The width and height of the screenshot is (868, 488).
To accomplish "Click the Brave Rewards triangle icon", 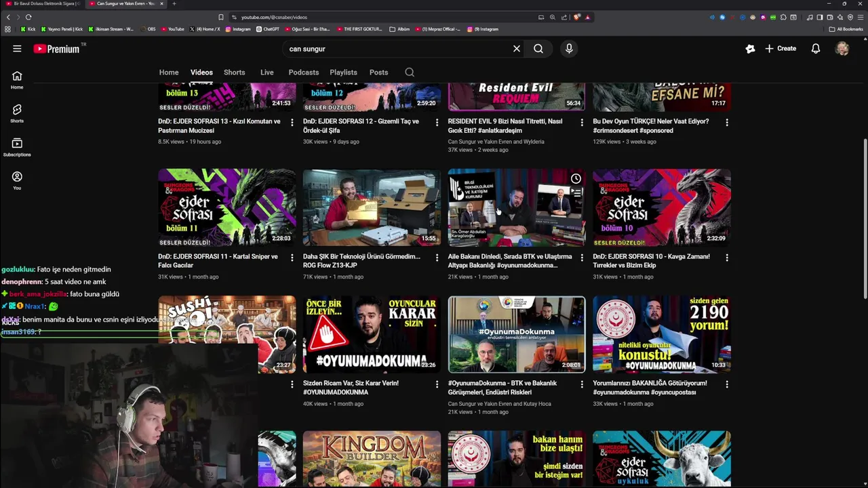I will [x=588, y=17].
